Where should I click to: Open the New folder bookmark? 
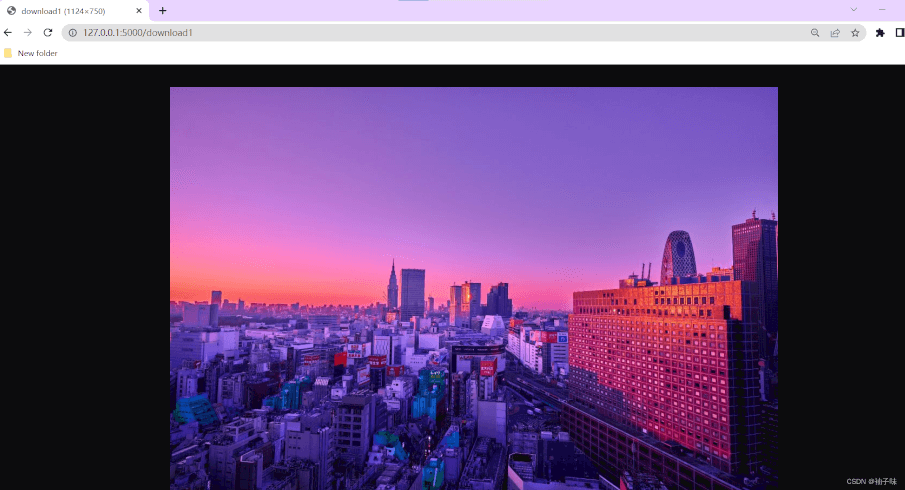click(31, 53)
